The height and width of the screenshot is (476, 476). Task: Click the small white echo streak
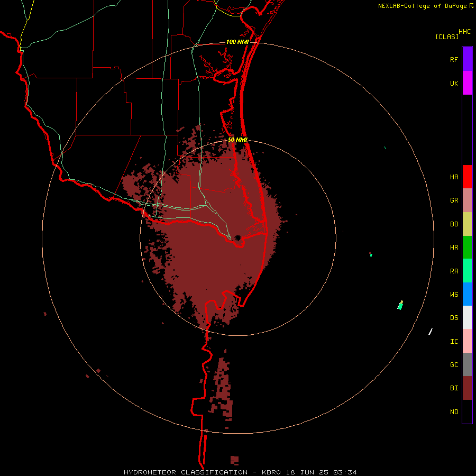click(x=431, y=332)
